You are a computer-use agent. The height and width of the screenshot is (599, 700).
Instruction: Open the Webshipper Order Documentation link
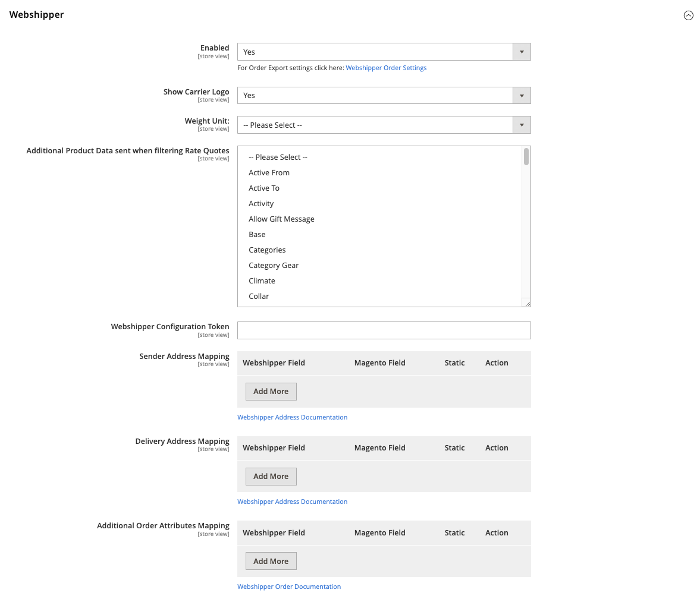click(289, 587)
